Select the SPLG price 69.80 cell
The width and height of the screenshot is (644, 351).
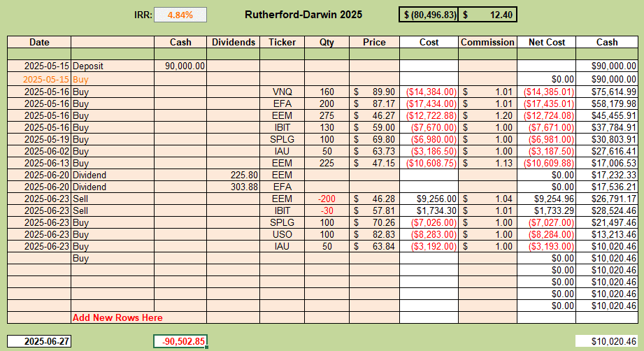point(374,140)
